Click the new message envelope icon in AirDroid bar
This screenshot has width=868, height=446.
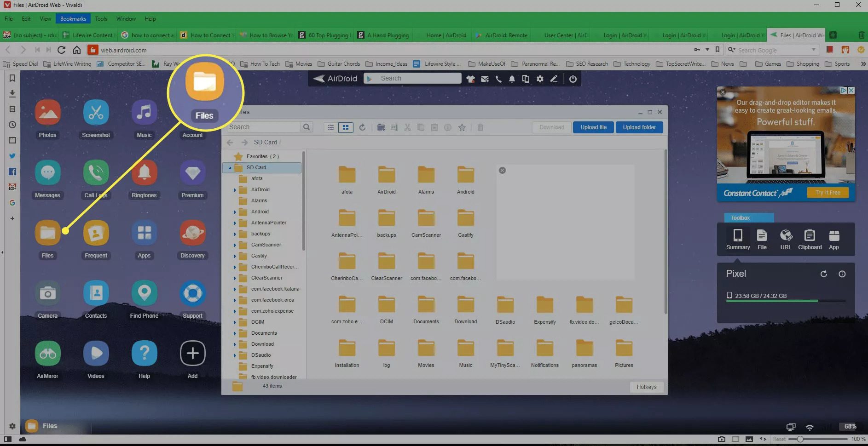485,79
